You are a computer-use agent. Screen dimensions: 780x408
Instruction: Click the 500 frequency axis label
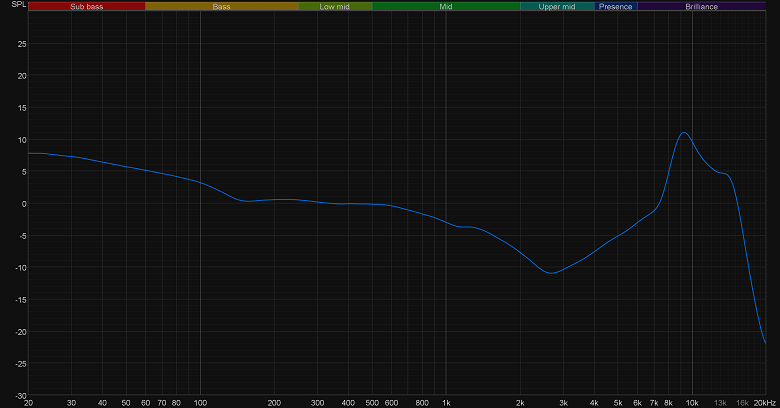point(372,403)
